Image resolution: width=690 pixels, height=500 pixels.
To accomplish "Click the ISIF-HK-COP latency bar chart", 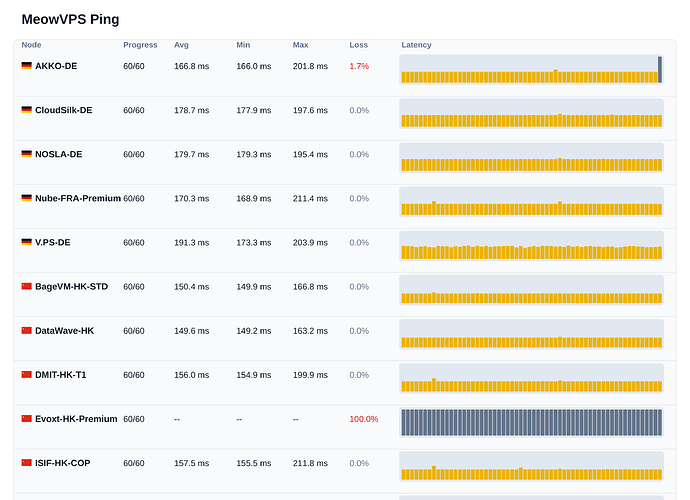I will tap(531, 466).
